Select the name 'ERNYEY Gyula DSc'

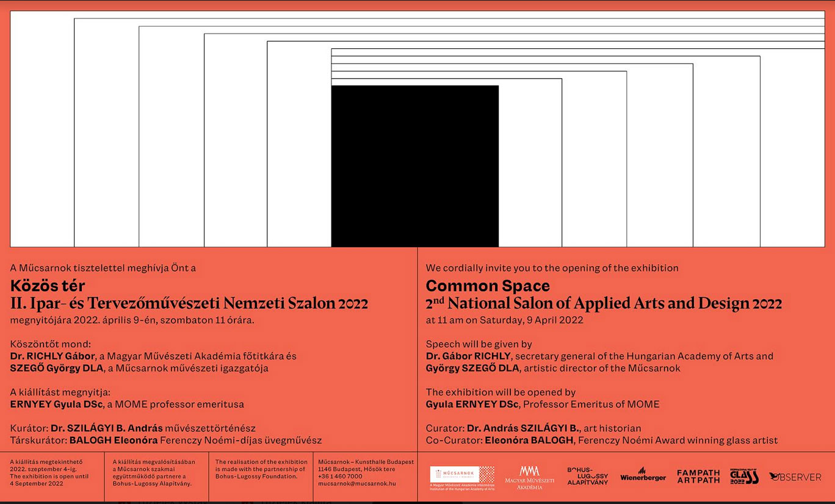56,404
